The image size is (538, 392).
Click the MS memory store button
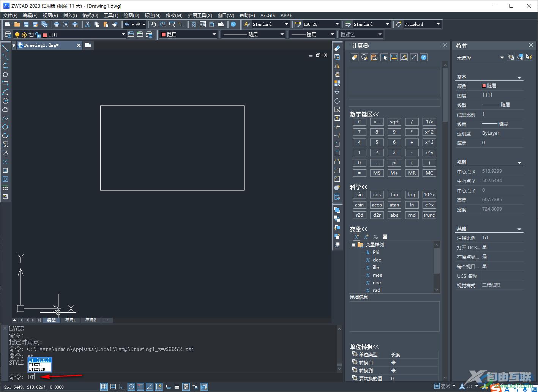[377, 173]
